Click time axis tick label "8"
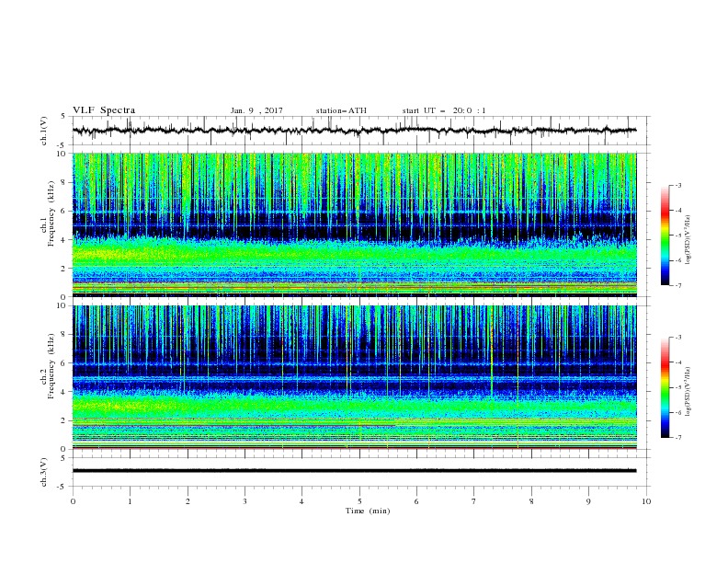728x563 pixels. [531, 501]
